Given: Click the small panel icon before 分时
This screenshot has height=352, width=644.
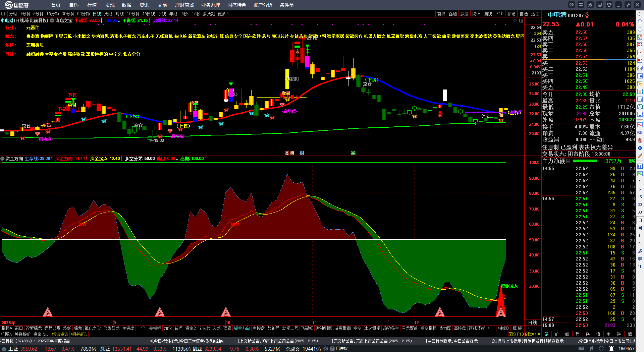Looking at the screenshot, I should click(3, 14).
